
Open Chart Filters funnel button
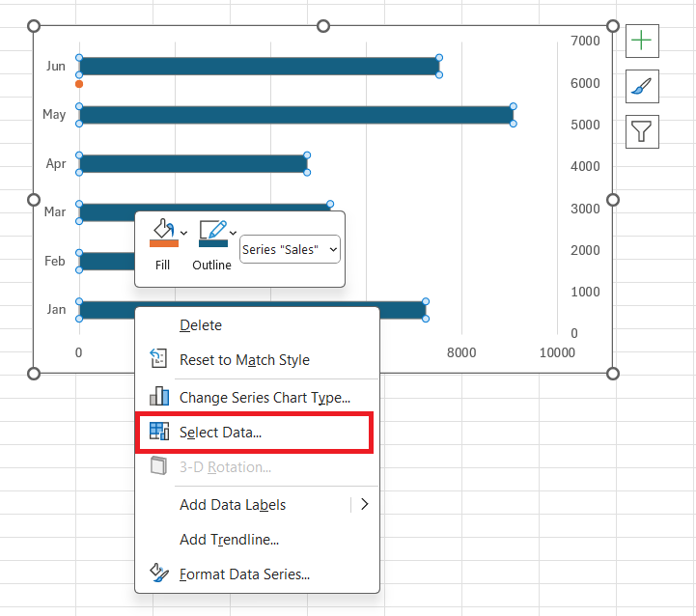(x=642, y=131)
